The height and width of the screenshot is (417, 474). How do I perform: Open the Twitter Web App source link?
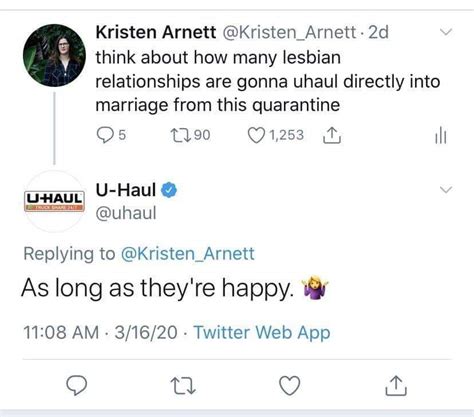[262, 332]
